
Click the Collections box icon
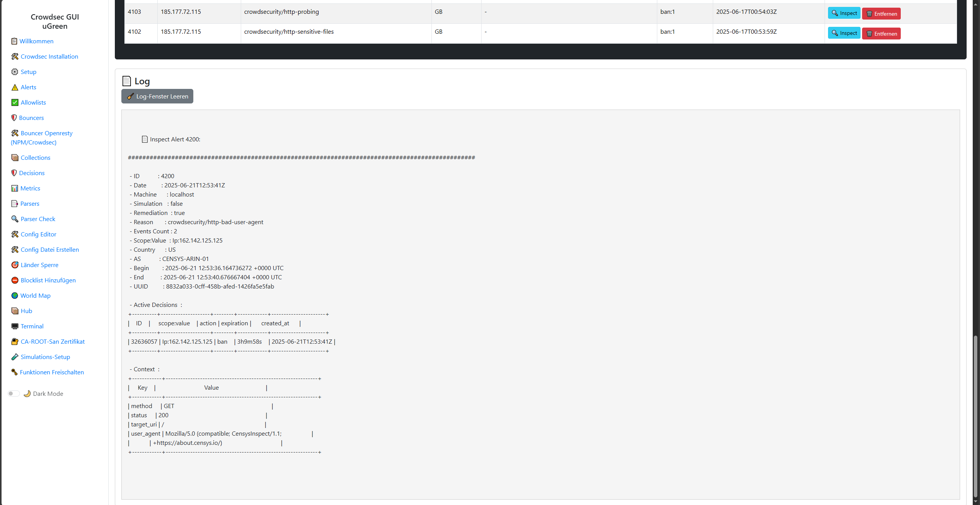click(x=15, y=157)
